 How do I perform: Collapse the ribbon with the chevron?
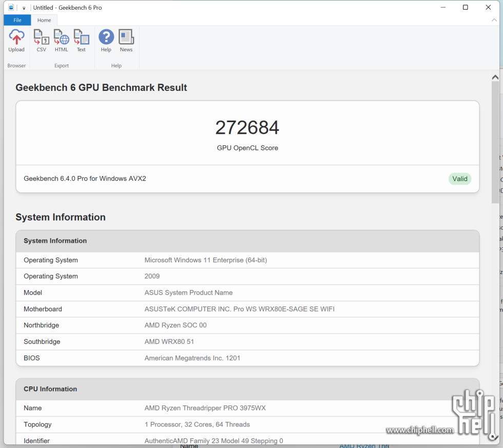click(x=494, y=20)
